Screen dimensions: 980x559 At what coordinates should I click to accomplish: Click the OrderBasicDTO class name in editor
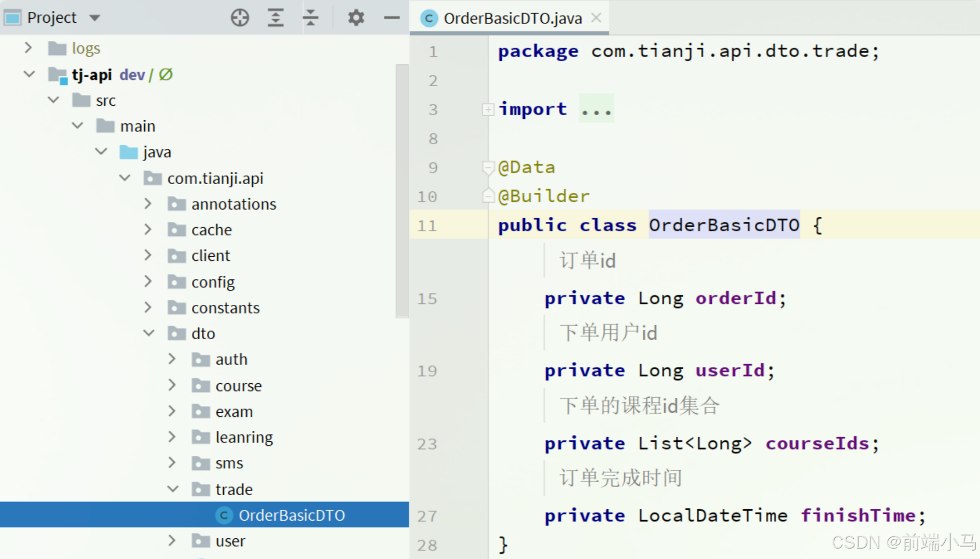pos(724,225)
